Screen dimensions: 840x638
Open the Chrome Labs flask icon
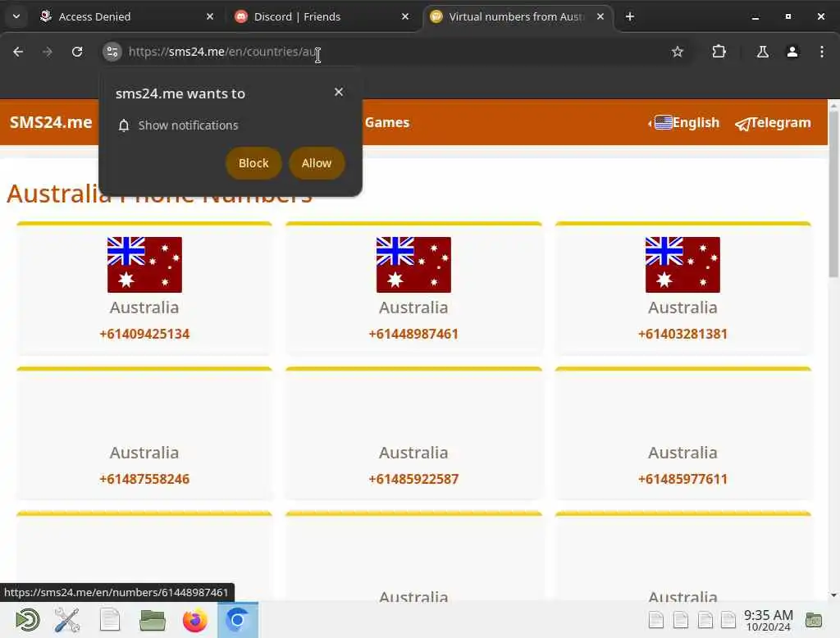click(762, 52)
